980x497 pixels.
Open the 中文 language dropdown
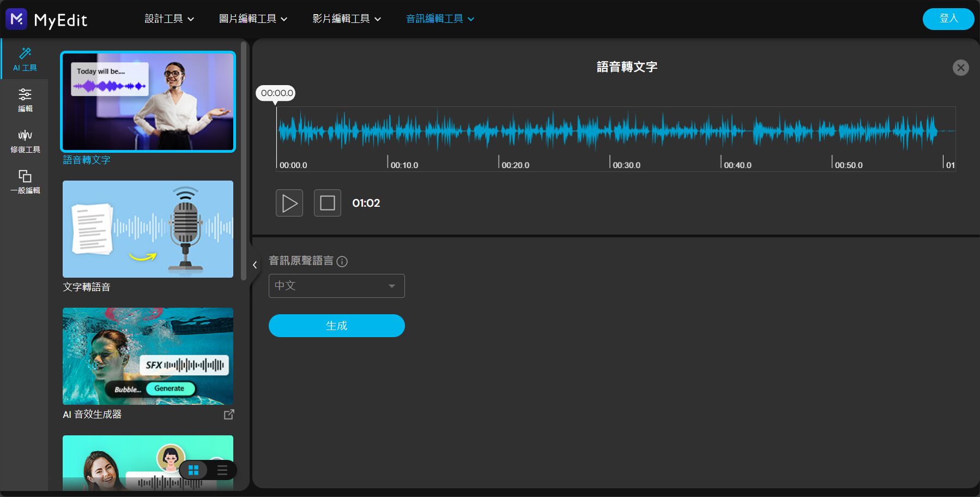[337, 286]
